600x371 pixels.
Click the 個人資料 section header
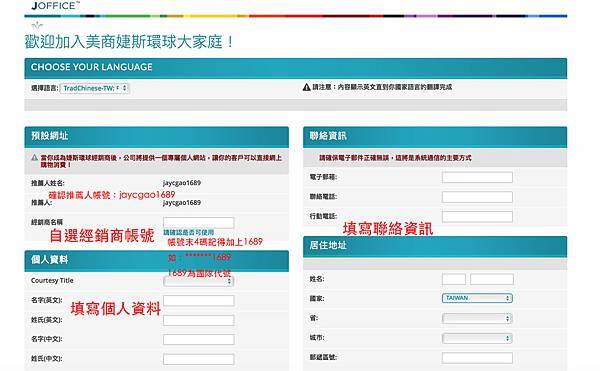tap(157, 261)
